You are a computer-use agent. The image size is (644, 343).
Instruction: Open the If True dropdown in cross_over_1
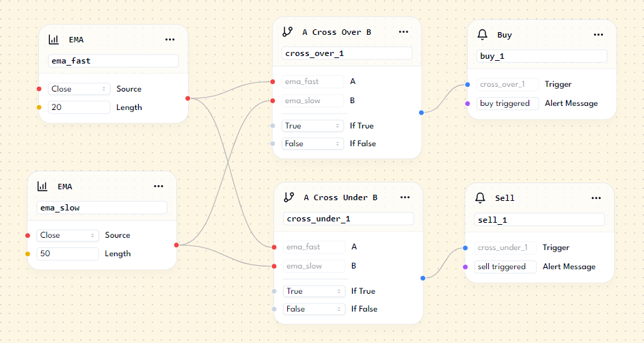point(312,126)
